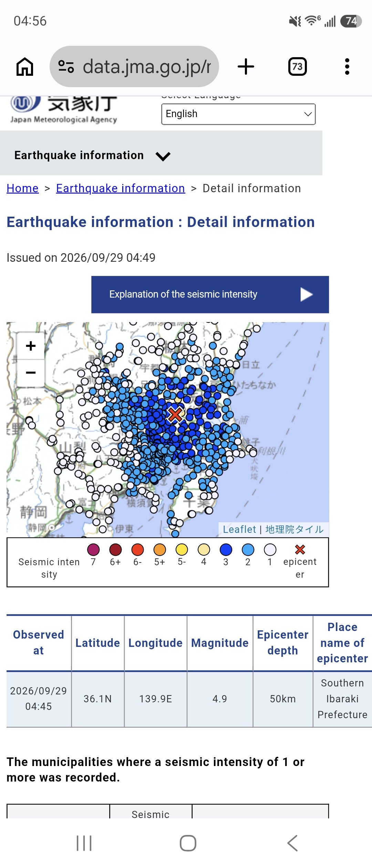Select the 139.9E longitude cell

click(155, 699)
